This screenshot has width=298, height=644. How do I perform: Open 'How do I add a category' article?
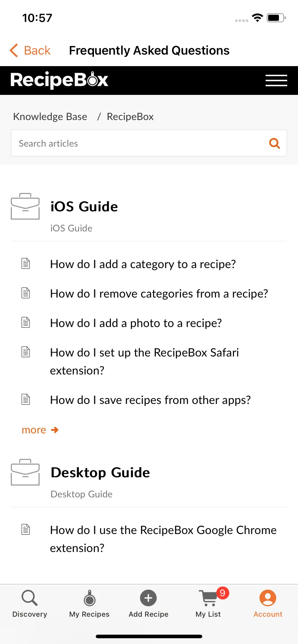143,264
